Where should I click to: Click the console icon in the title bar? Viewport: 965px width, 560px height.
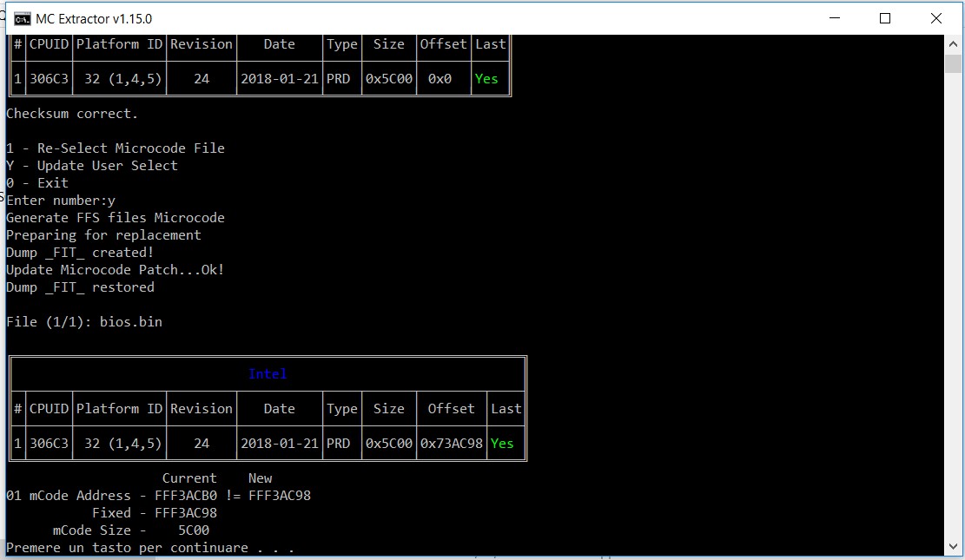point(23,19)
